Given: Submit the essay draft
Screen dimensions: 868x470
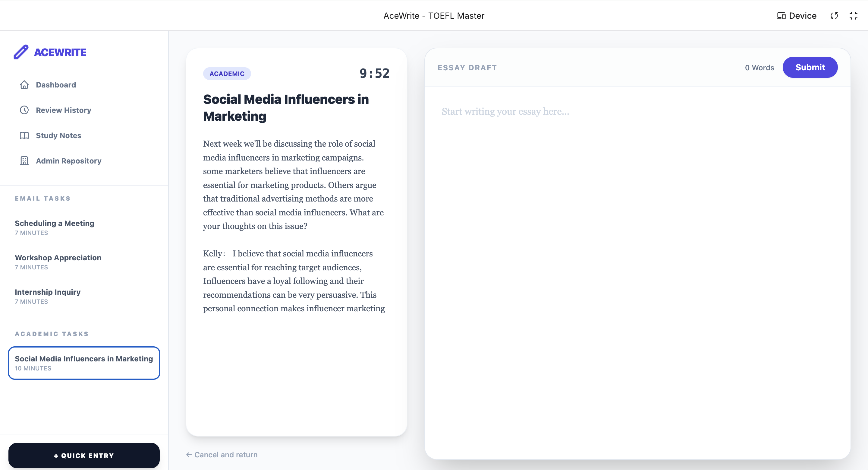Looking at the screenshot, I should coord(810,67).
